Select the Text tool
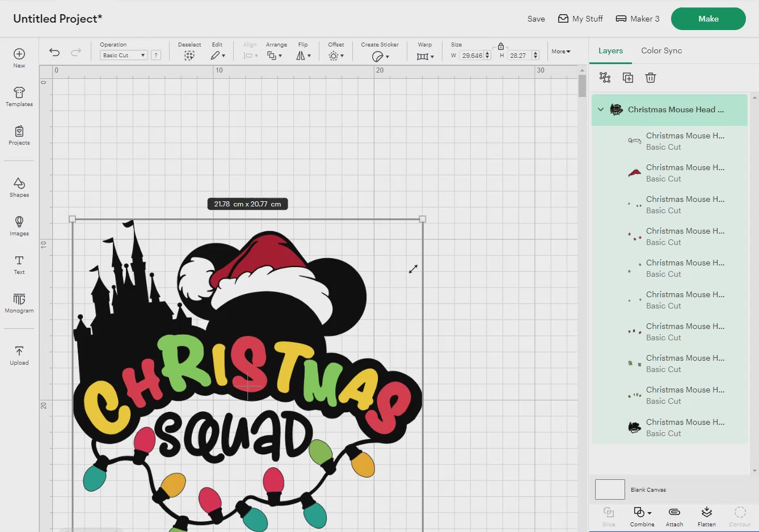The height and width of the screenshot is (532, 759). [x=19, y=264]
